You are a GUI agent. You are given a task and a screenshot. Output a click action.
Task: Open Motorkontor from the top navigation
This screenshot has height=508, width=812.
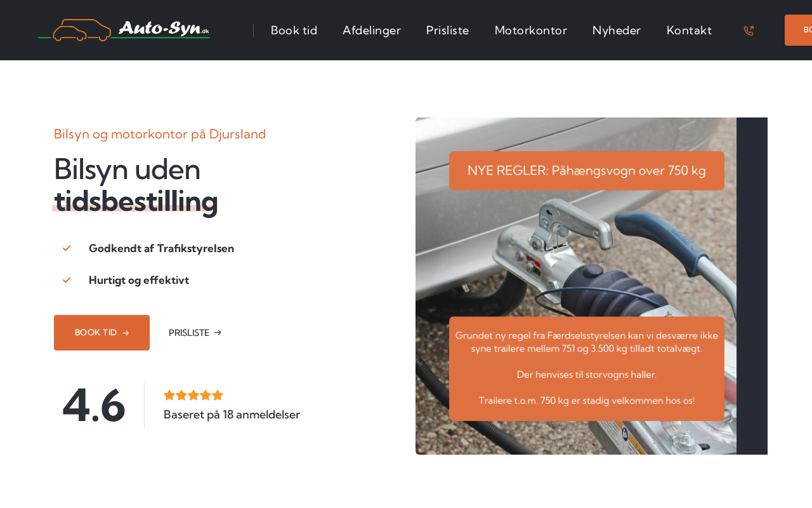(x=531, y=30)
